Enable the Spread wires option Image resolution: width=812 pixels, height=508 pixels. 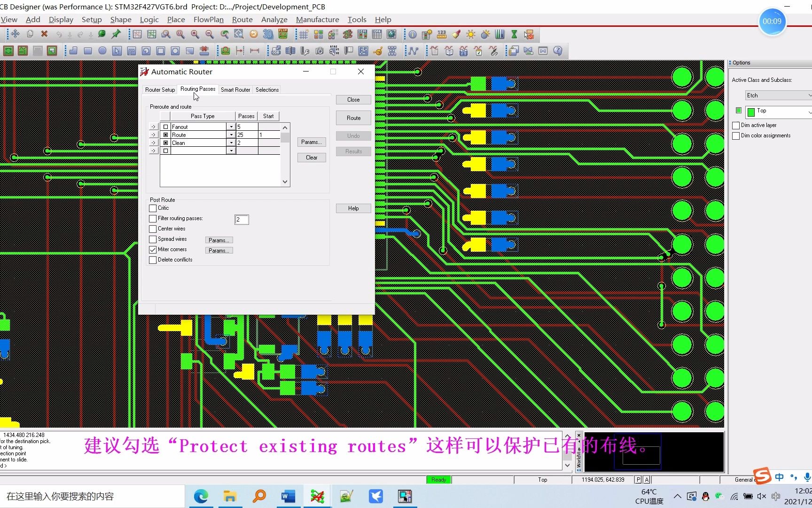tap(152, 239)
